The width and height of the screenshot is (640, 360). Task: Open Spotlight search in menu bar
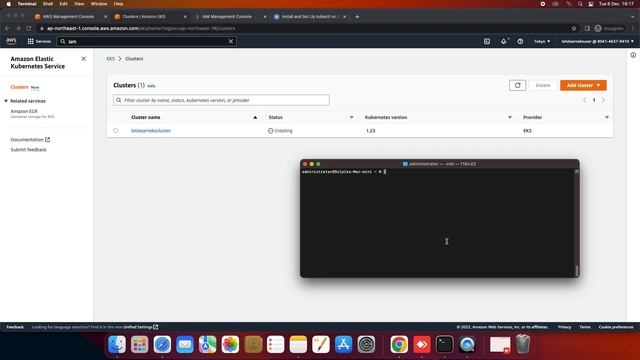(x=580, y=4)
